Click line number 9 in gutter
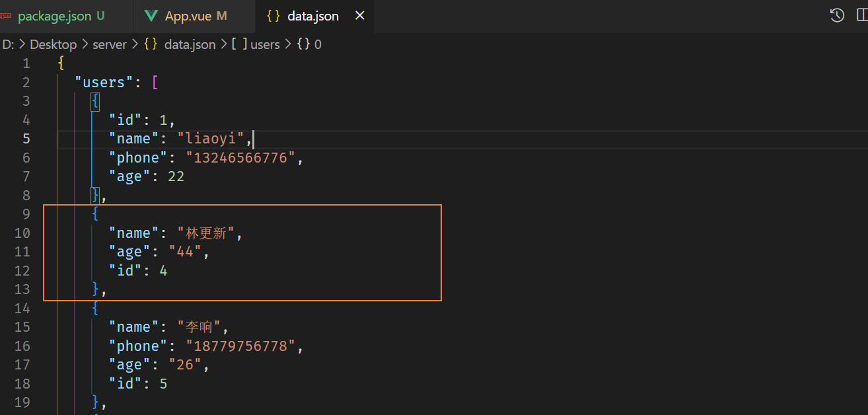 26,214
